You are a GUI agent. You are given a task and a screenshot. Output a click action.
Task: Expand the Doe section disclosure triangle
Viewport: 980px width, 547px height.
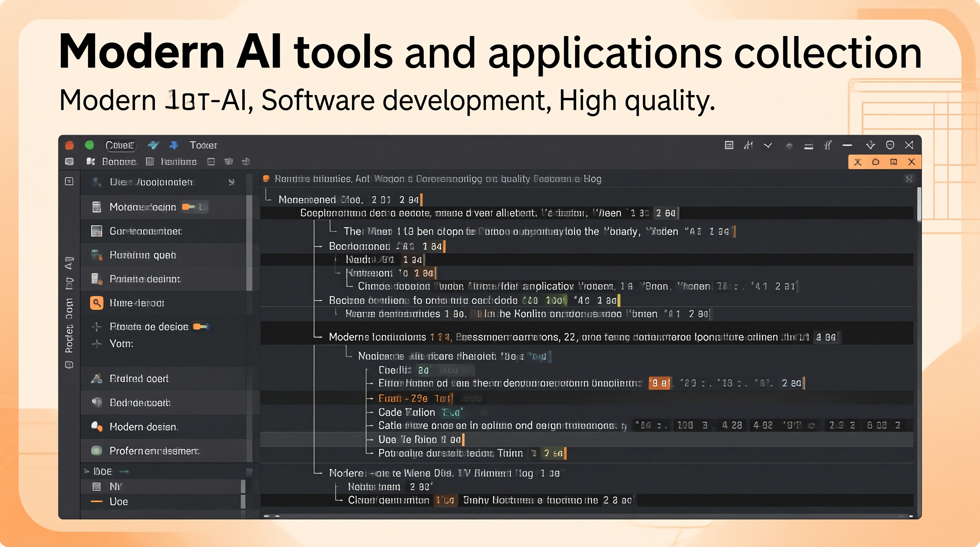[x=87, y=471]
